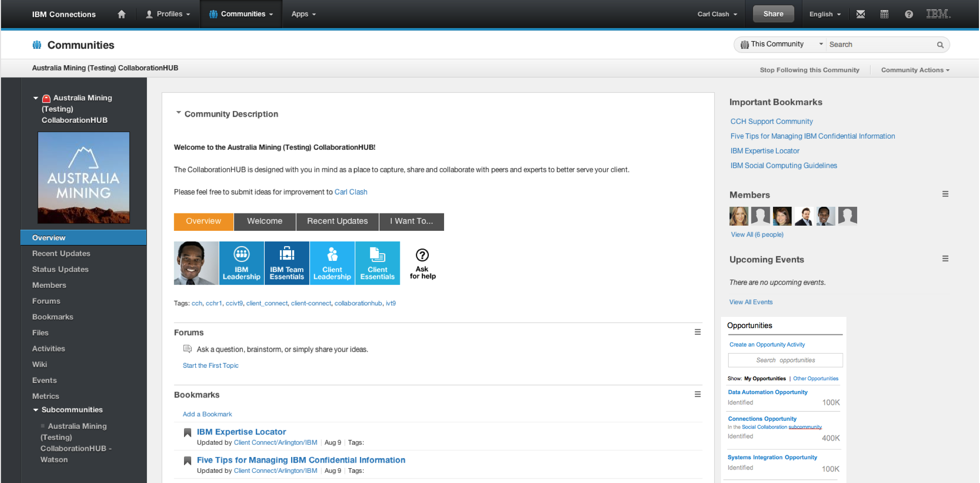Click the search magnifier icon
Screen dimensions: 980x483
[x=940, y=45]
